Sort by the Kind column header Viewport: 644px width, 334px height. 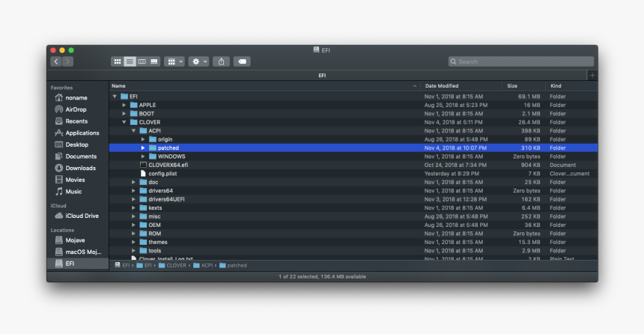pos(571,86)
